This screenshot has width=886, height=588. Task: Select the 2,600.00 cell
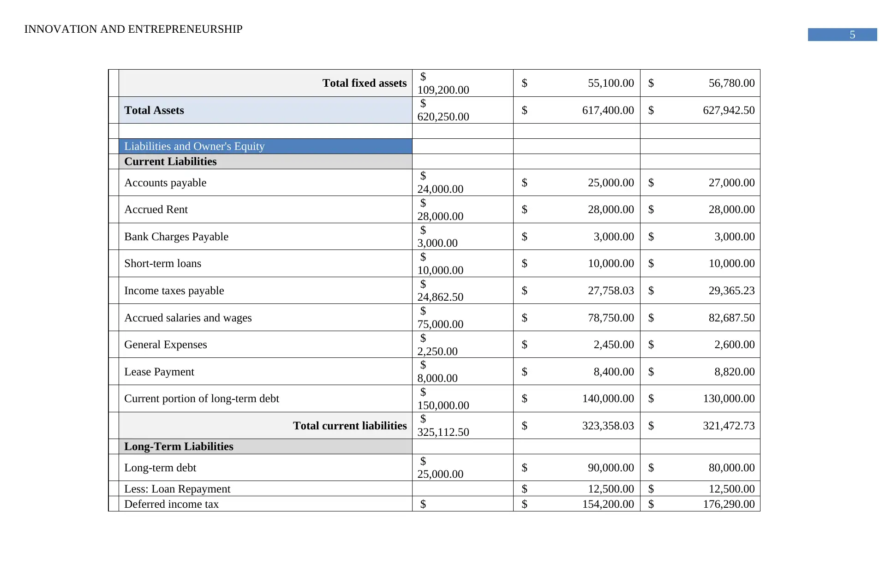(700, 344)
